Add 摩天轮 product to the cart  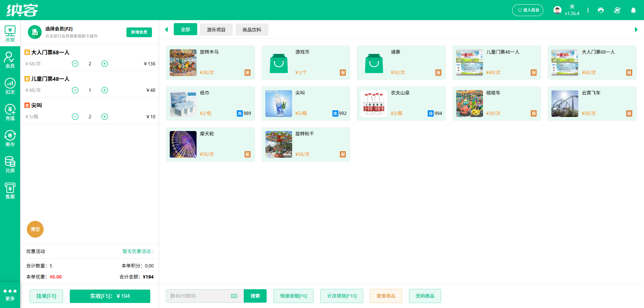[x=210, y=144]
